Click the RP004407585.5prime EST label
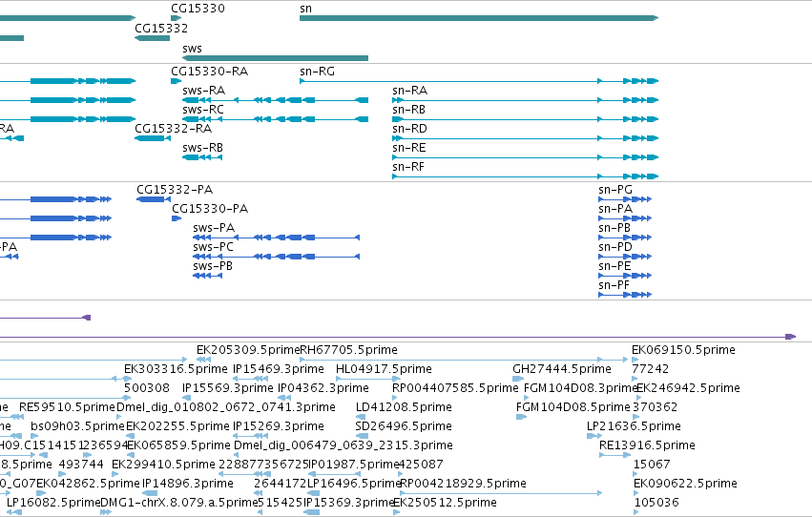The image size is (812, 517). pyautogui.click(x=455, y=388)
